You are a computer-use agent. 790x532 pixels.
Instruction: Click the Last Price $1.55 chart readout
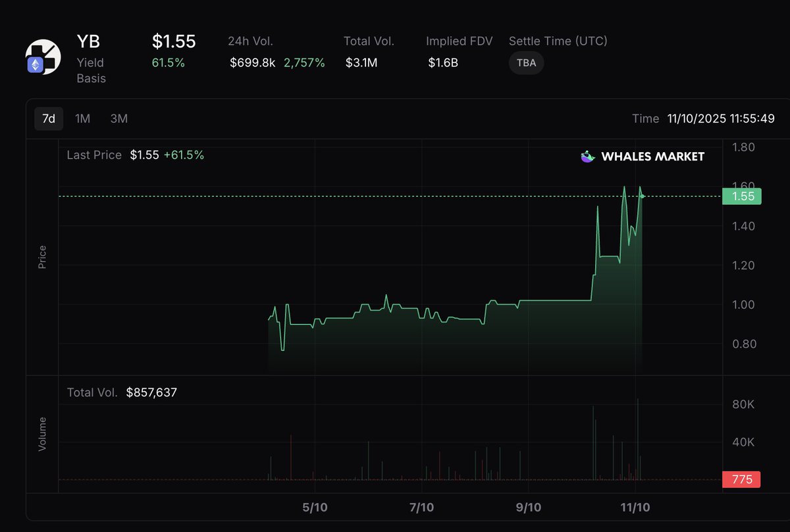113,155
